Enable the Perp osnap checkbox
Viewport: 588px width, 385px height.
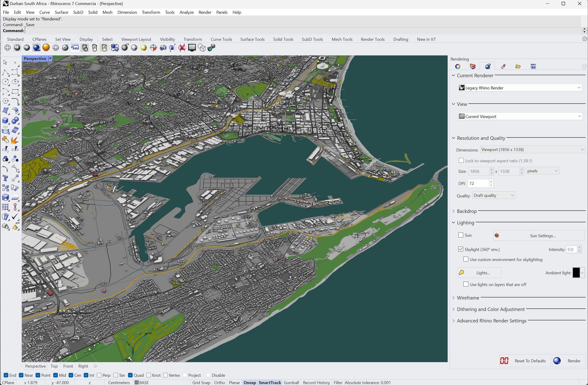[99, 375]
